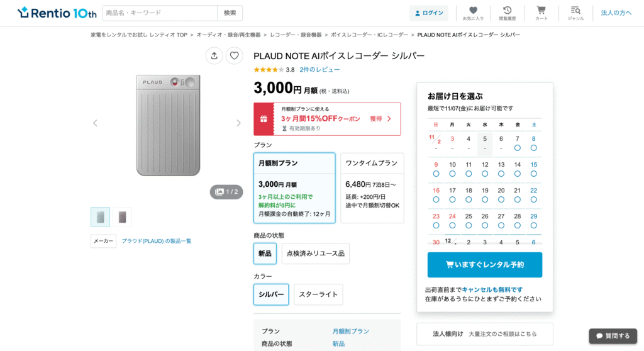The image size is (644, 351).
Task: Open the お気に入り favorites icon in header
Action: click(473, 13)
